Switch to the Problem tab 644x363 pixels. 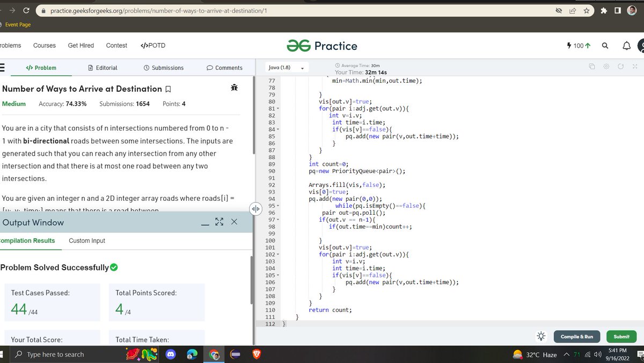(41, 68)
